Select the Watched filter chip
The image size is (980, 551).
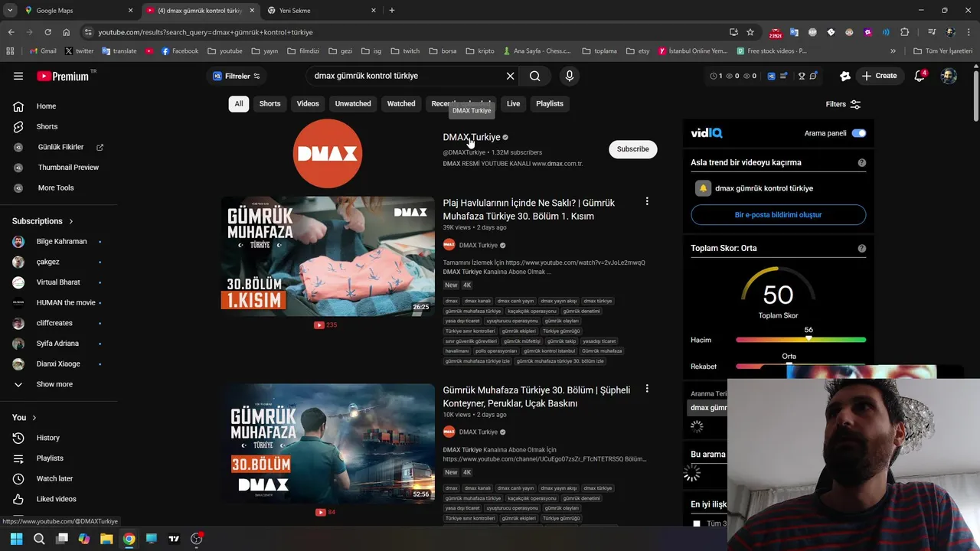401,104
